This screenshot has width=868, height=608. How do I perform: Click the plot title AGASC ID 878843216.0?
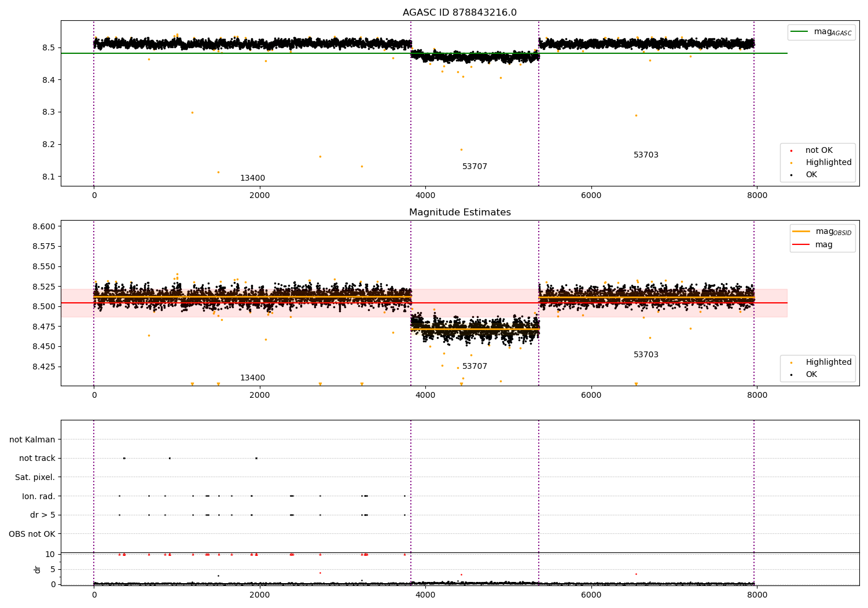pos(459,13)
